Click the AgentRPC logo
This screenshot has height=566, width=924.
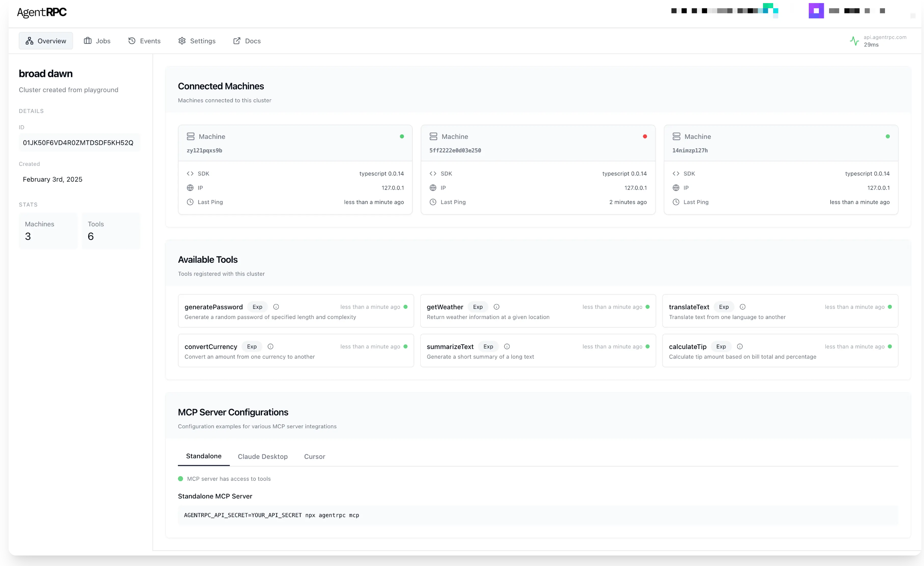(x=42, y=12)
